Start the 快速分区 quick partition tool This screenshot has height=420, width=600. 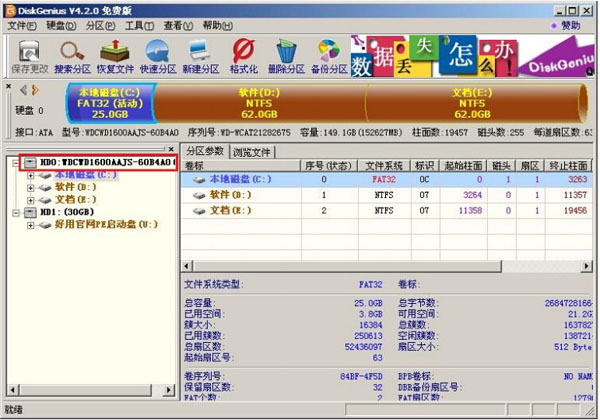point(158,57)
